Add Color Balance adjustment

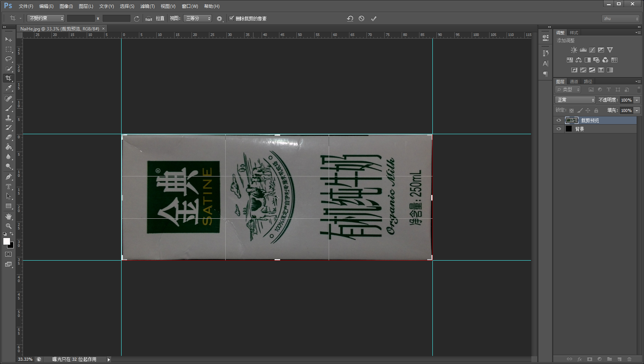pos(579,60)
